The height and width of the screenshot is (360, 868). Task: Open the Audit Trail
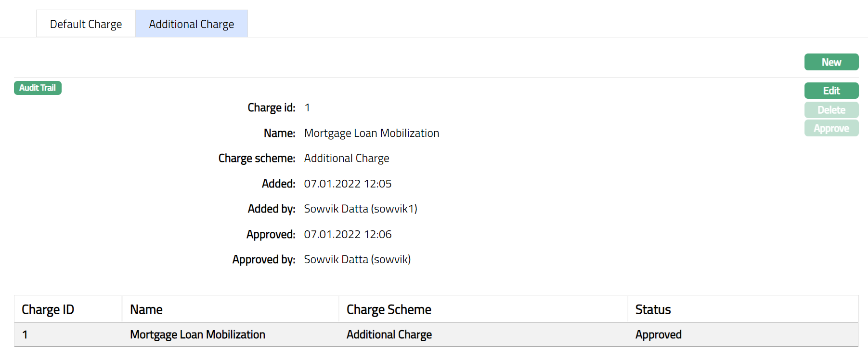38,88
